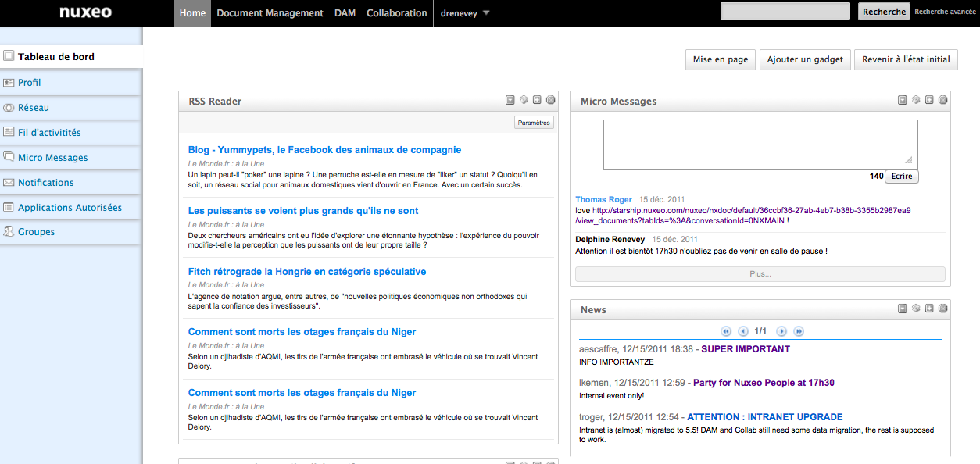Collapse the RSS Reader gadget
This screenshot has height=464, width=980.
click(x=510, y=100)
